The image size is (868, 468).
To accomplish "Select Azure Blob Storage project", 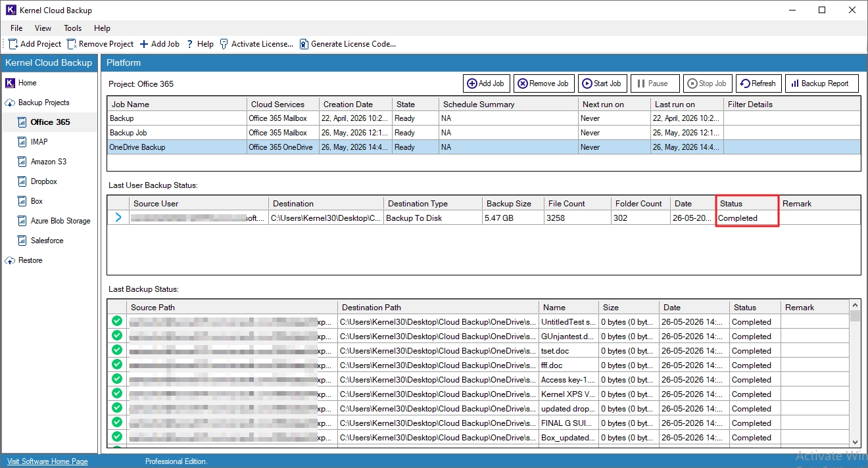I will coord(60,221).
